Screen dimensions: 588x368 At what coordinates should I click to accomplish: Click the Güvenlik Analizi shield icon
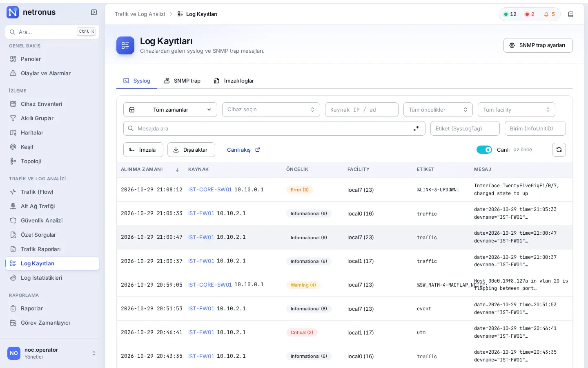(x=13, y=220)
